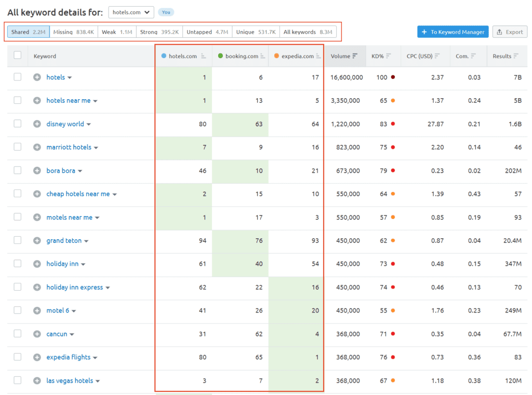This screenshot has height=395, width=532.
Task: Sort by expedia.com position icon
Action: click(x=318, y=56)
